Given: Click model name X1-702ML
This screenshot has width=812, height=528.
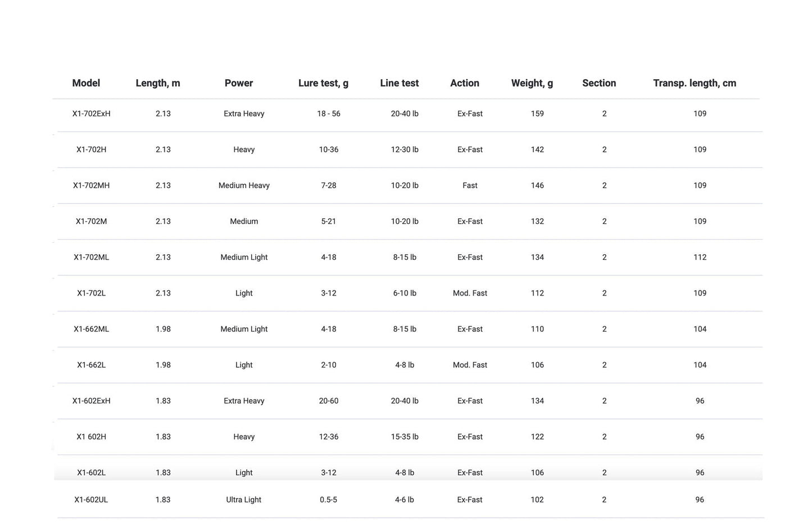Looking at the screenshot, I should tap(91, 258).
